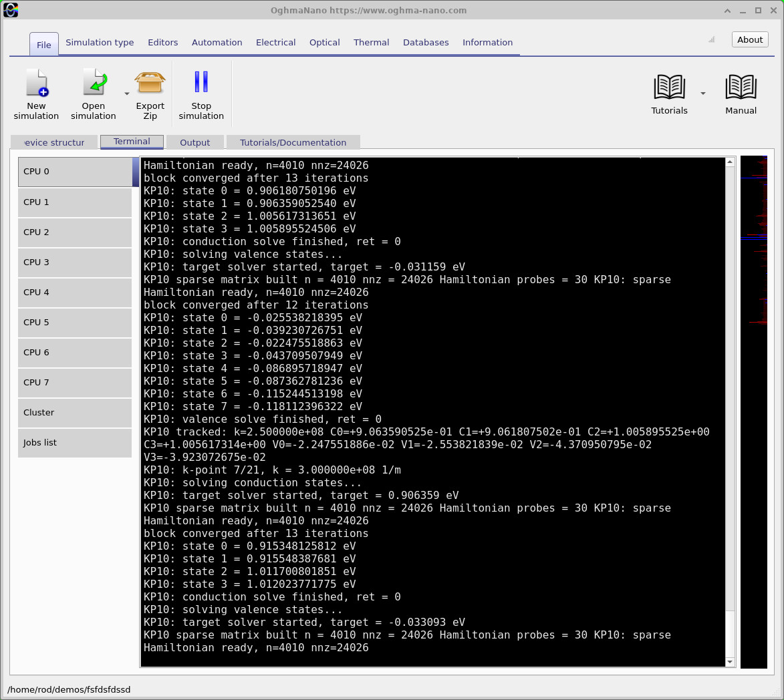Click the terminal scrollbar down arrow
The height and width of the screenshot is (700, 784).
[730, 662]
